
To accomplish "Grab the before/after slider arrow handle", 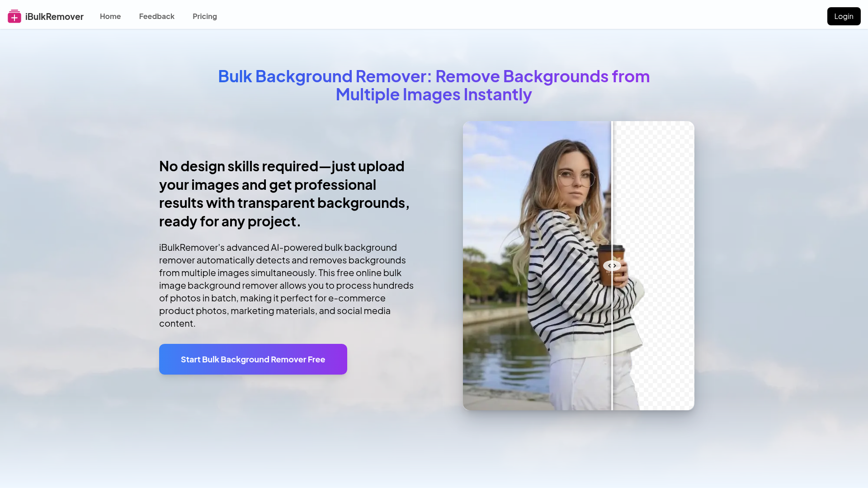I will 612,266.
